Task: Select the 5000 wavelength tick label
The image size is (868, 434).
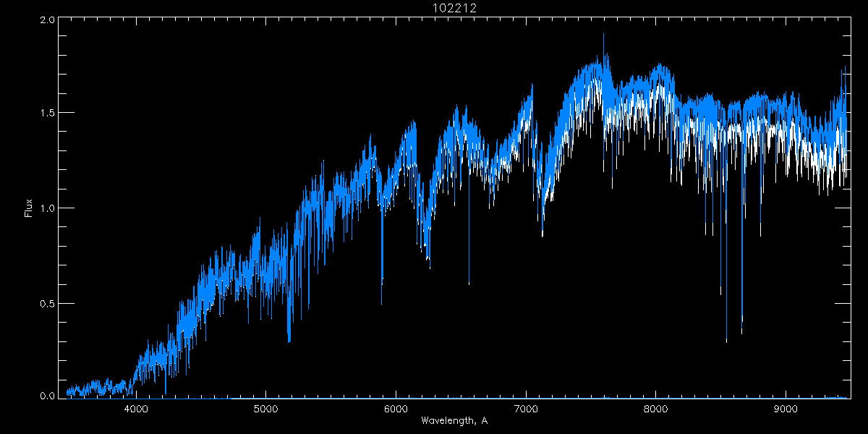Action: (265, 409)
